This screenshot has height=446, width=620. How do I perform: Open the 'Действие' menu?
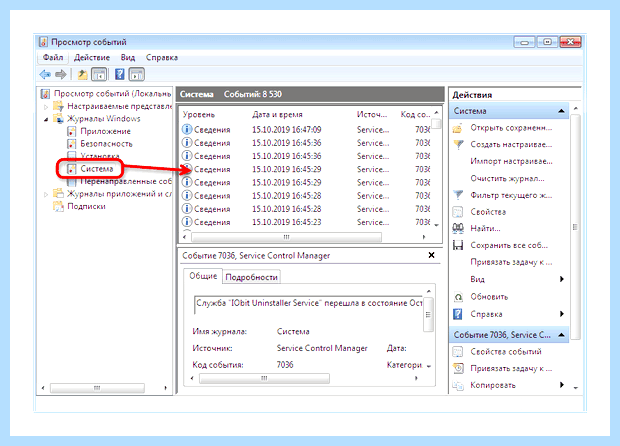point(92,58)
